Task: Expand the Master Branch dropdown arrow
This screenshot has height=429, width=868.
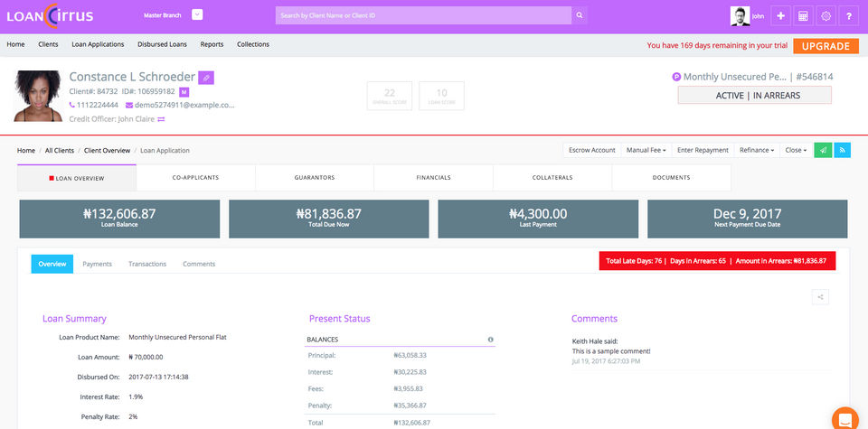Action: 197,15
